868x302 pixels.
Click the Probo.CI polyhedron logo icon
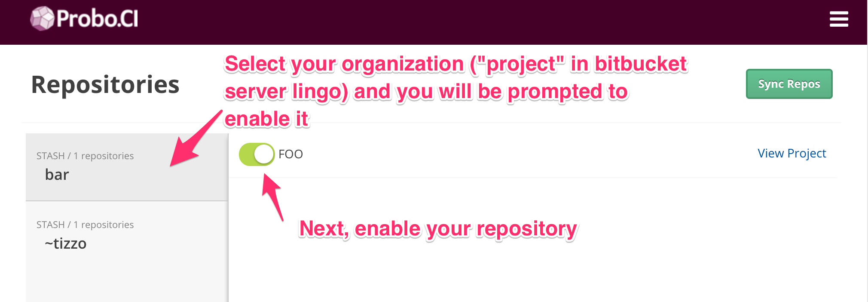(x=42, y=18)
